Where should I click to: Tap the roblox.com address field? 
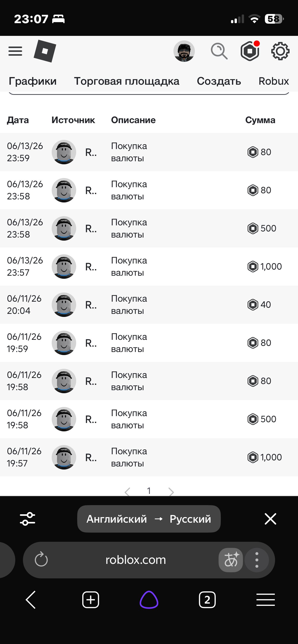(136, 560)
